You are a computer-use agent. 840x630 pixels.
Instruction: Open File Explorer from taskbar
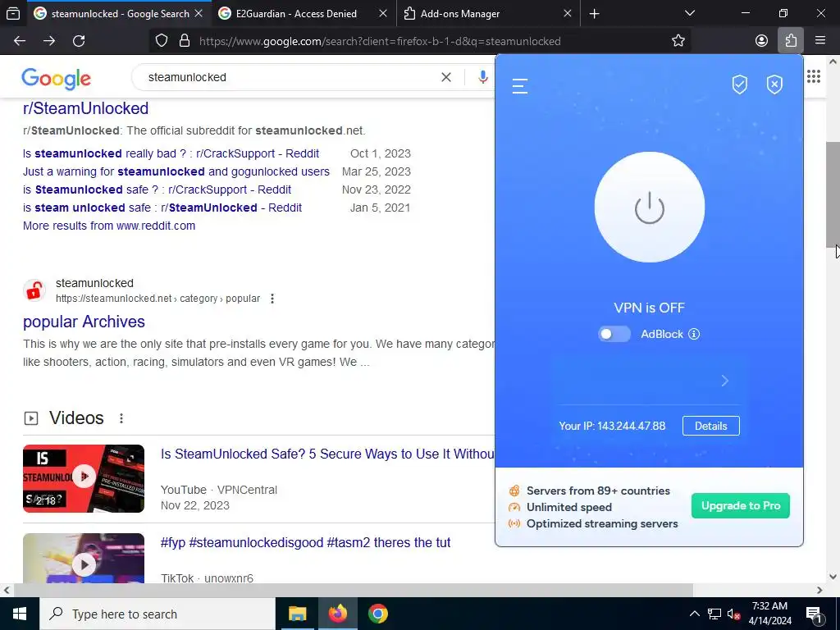coord(297,614)
